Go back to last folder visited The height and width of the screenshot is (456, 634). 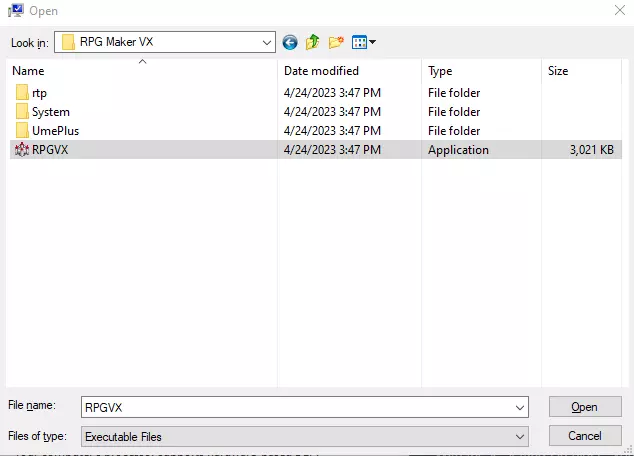click(290, 42)
